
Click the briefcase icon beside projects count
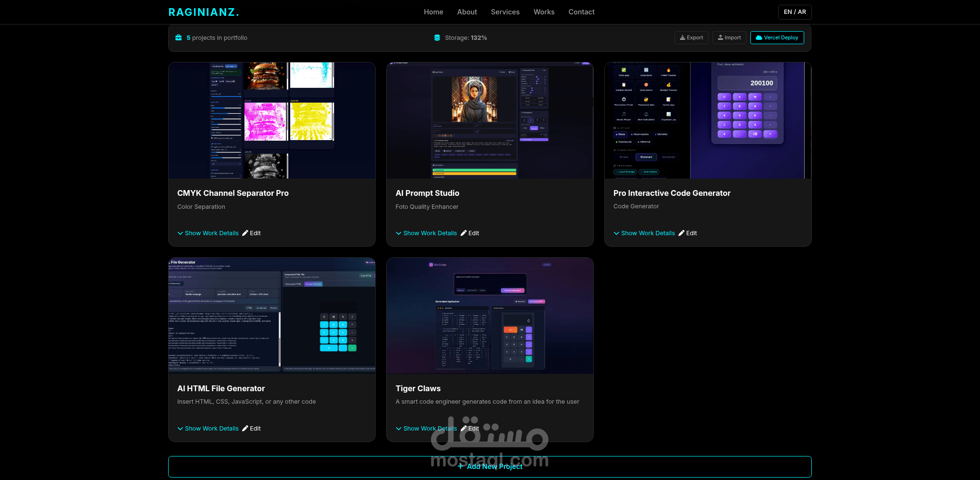pyautogui.click(x=179, y=38)
